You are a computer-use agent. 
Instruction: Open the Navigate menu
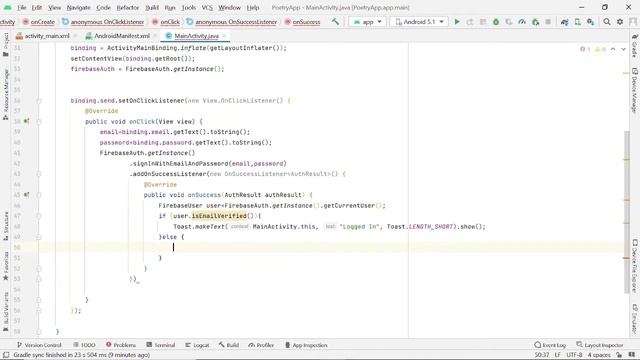click(x=78, y=7)
